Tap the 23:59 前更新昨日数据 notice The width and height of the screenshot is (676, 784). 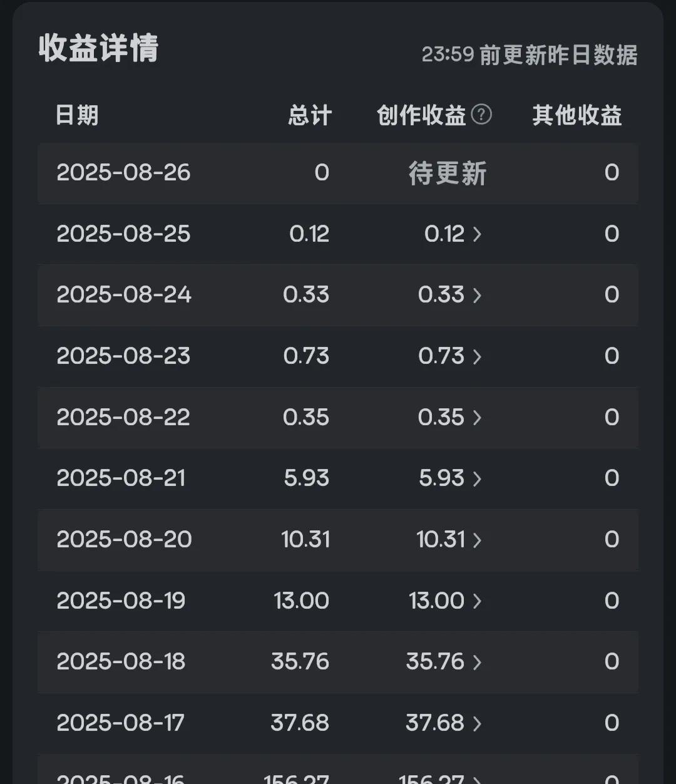click(x=529, y=55)
